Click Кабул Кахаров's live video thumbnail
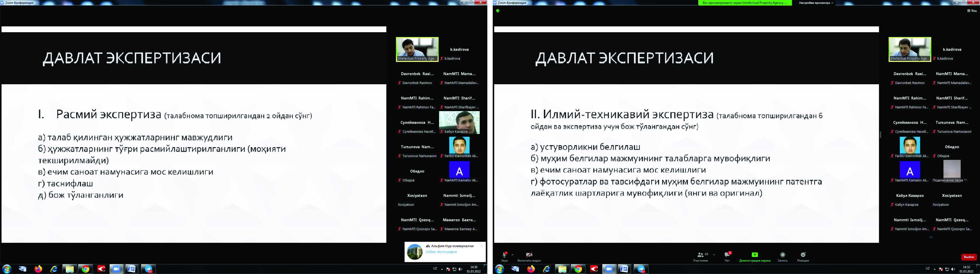The height and width of the screenshot is (274, 980). [x=459, y=122]
